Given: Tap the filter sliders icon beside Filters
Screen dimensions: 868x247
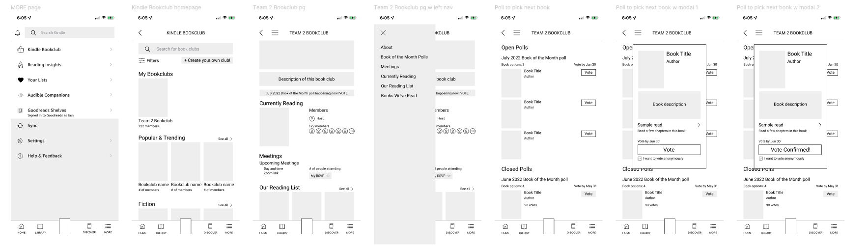Looking at the screenshot, I should 142,60.
